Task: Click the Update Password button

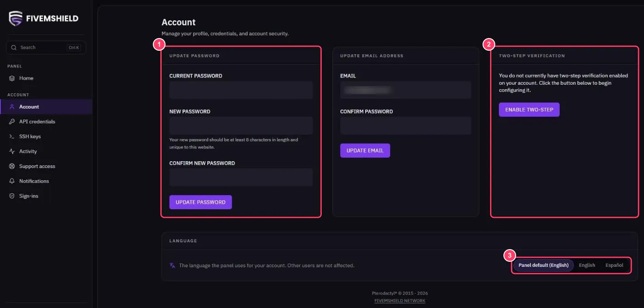Action: coord(200,202)
